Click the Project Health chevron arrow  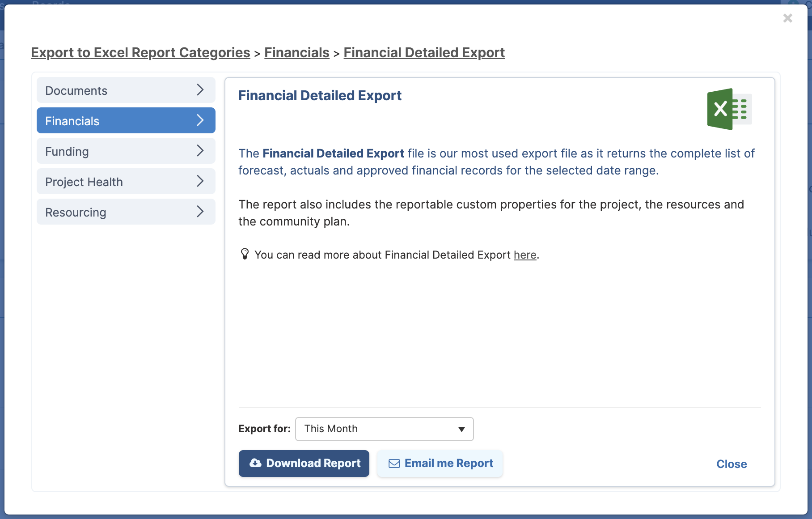click(200, 181)
